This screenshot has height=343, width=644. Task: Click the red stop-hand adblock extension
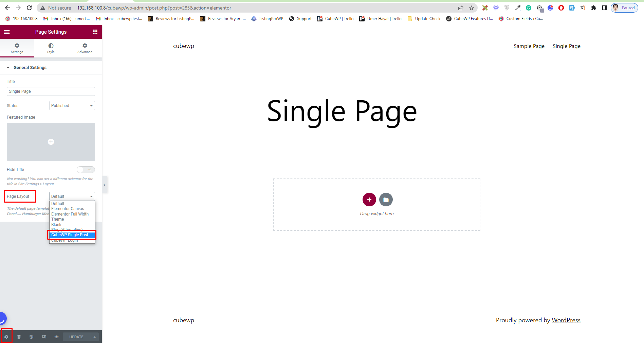tap(561, 8)
